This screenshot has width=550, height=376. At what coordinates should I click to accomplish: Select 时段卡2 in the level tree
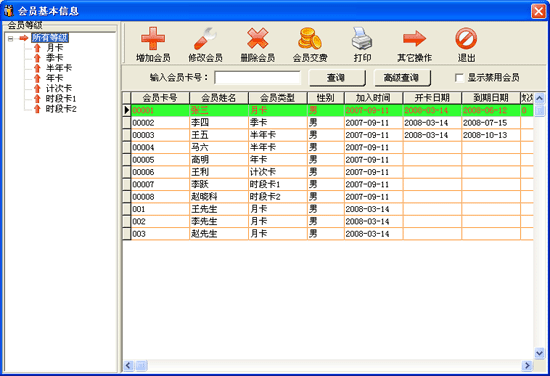point(61,109)
